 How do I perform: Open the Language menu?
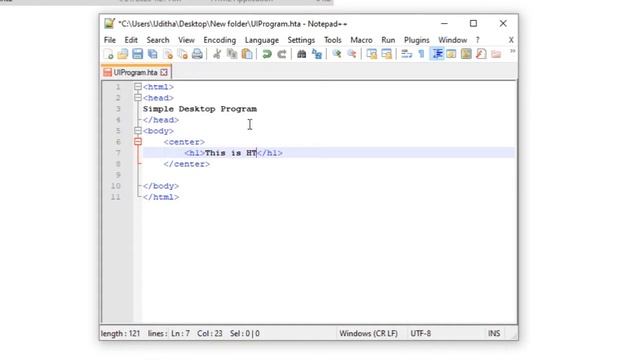tap(262, 40)
